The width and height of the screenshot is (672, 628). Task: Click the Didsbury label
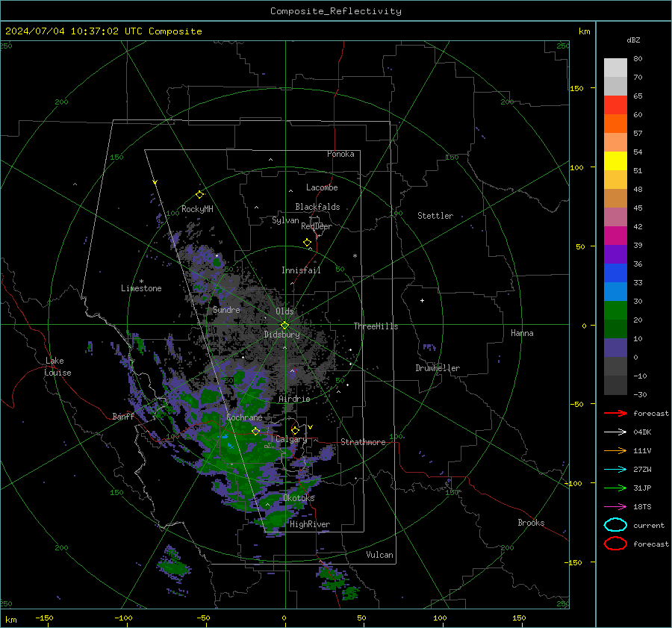coord(281,335)
